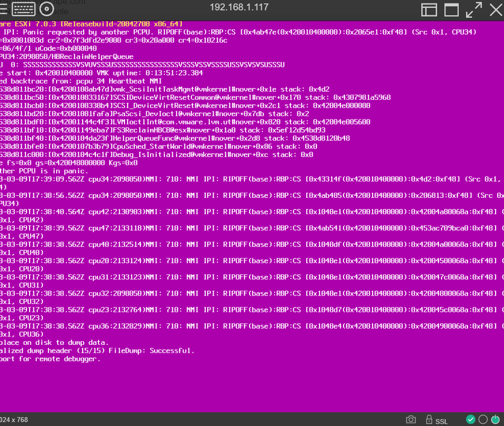Click the SCSI_DeviceVirtReset backtrace line
This screenshot has height=426, width=504.
coord(185,105)
